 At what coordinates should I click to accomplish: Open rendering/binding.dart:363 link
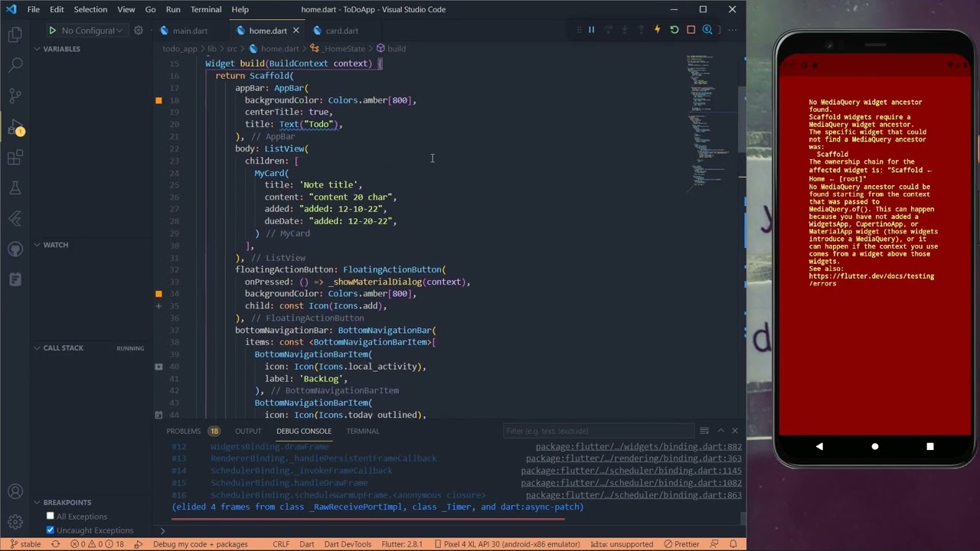pyautogui.click(x=633, y=459)
